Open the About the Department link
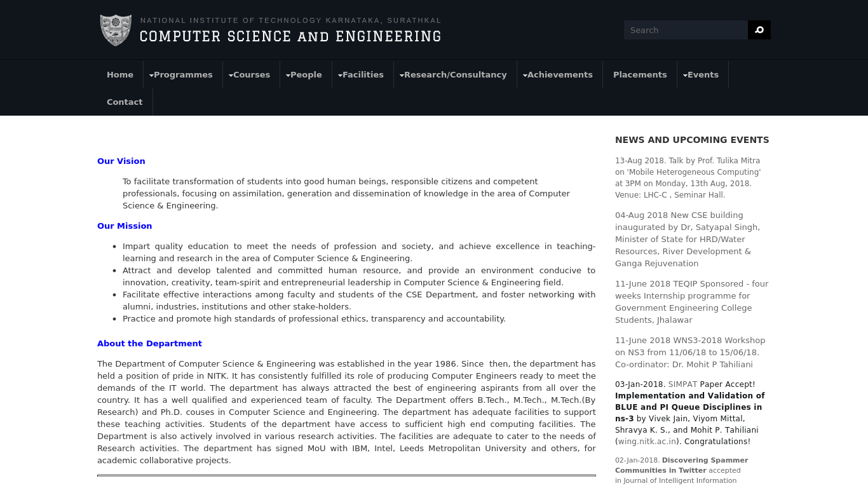This screenshot has width=868, height=488. pos(149,343)
